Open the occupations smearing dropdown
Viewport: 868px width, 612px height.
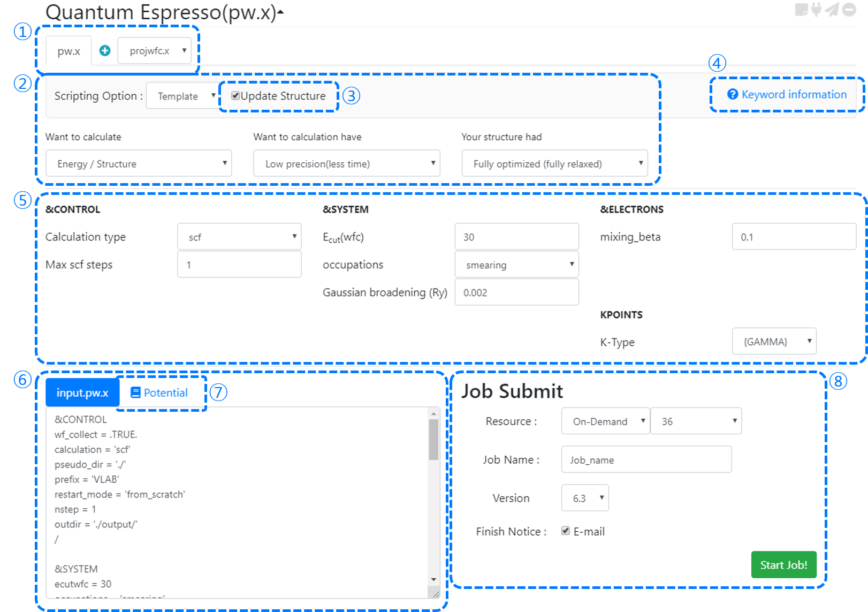(x=516, y=265)
